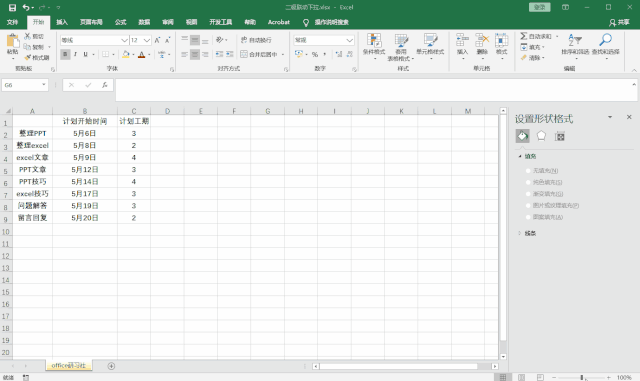Screen dimensions: 640x381
Task: Add a new sheet with plus icon
Action: point(111,366)
